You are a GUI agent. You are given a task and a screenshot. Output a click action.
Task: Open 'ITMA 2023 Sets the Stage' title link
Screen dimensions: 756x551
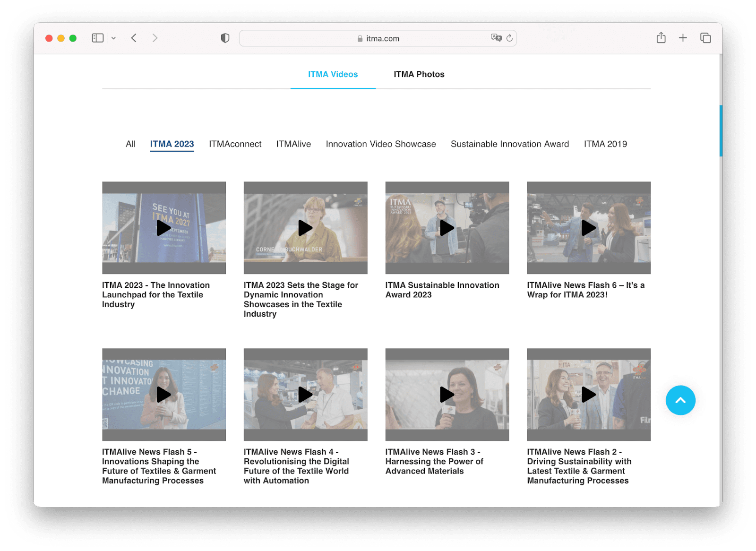[301, 300]
